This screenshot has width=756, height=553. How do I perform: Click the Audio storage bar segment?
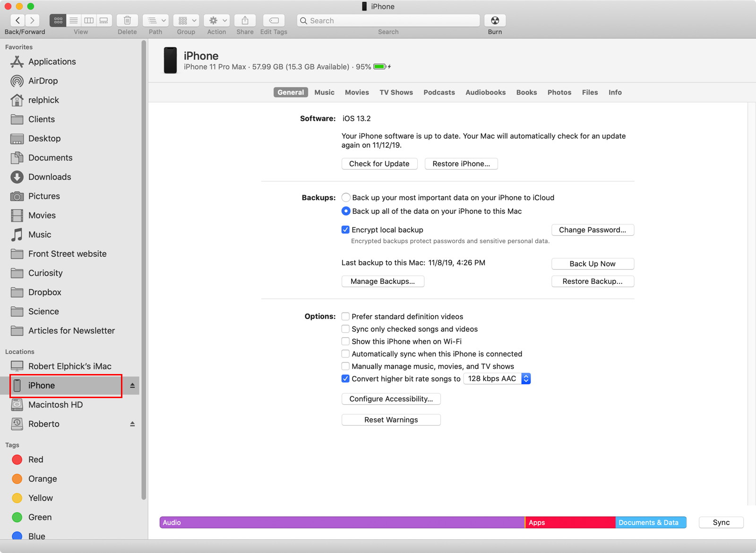pos(342,522)
